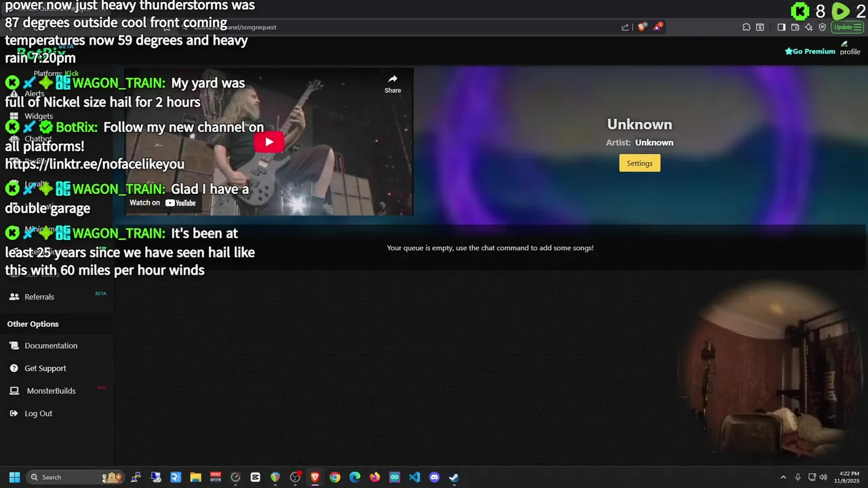The height and width of the screenshot is (488, 868).
Task: Open the Voicemeeter taskbar icon
Action: coord(216,477)
